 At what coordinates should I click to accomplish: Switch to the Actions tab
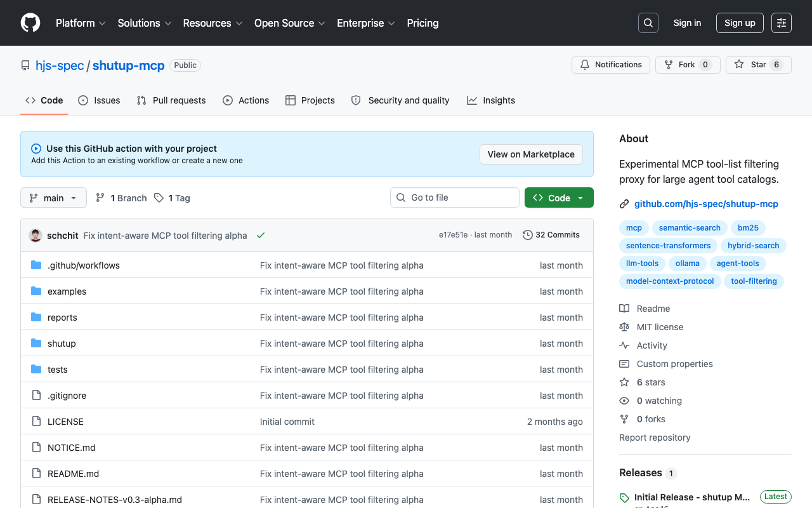click(x=246, y=100)
